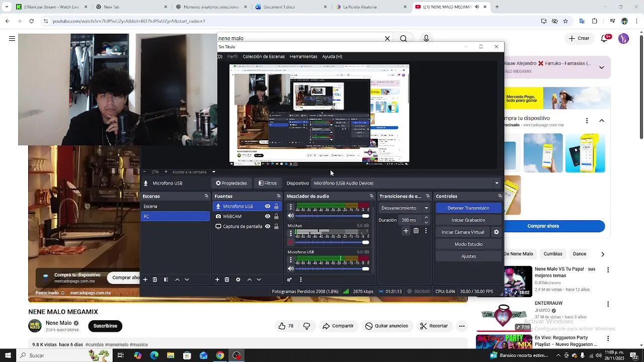Open Mic/Aux channel options three-dot icon

[x=290, y=233]
